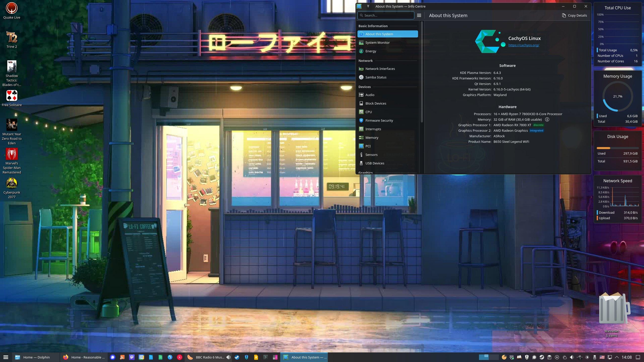Open the calculator taskbar icon
644x362 pixels.
[275, 357]
